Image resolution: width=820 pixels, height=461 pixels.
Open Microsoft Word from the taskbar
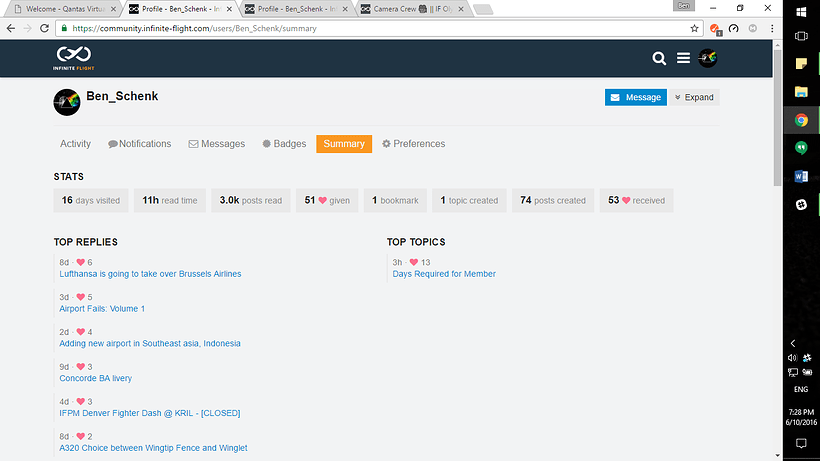click(x=801, y=177)
